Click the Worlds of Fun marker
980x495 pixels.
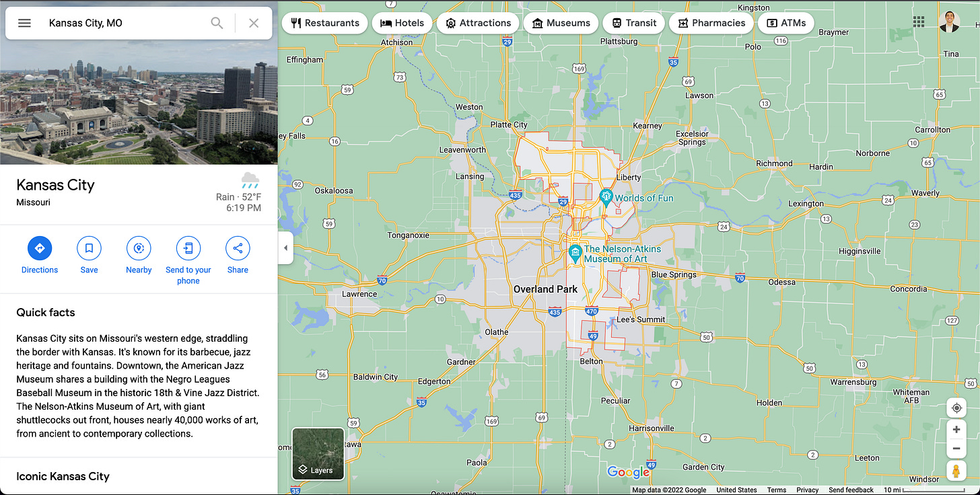click(606, 198)
